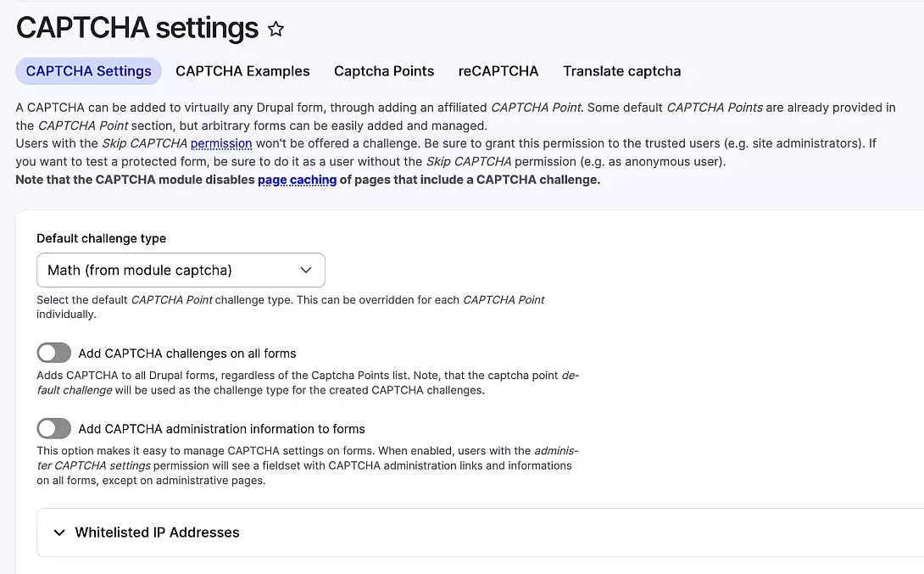
Task: Click the toggle knob for the all-forms switch
Action: [47, 352]
